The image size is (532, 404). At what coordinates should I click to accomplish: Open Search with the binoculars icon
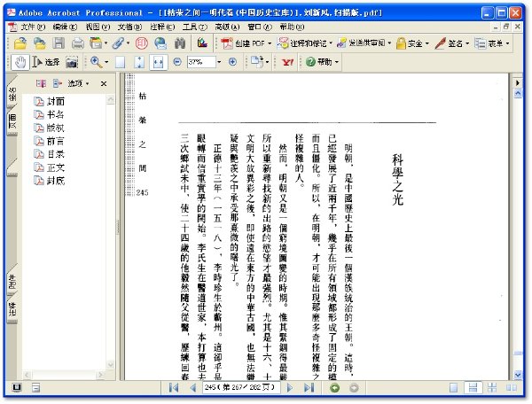click(x=180, y=43)
